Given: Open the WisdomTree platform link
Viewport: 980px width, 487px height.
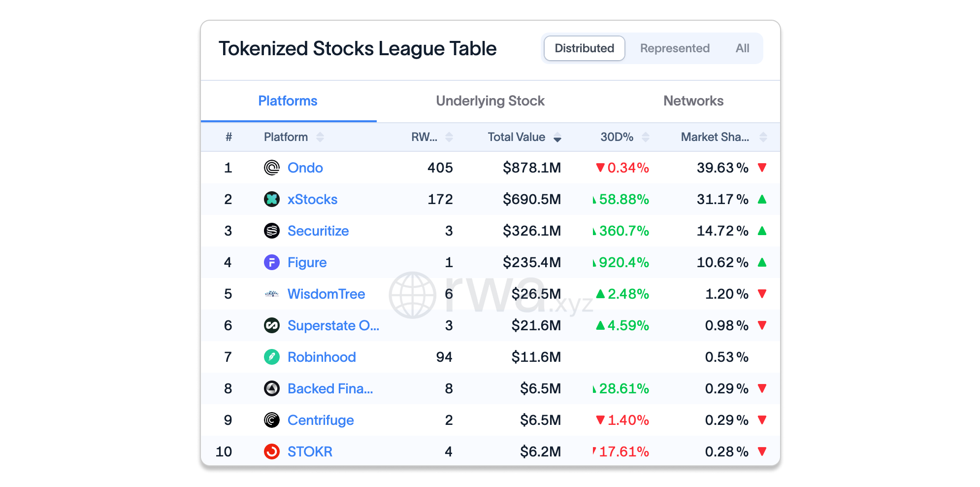Looking at the screenshot, I should [326, 294].
